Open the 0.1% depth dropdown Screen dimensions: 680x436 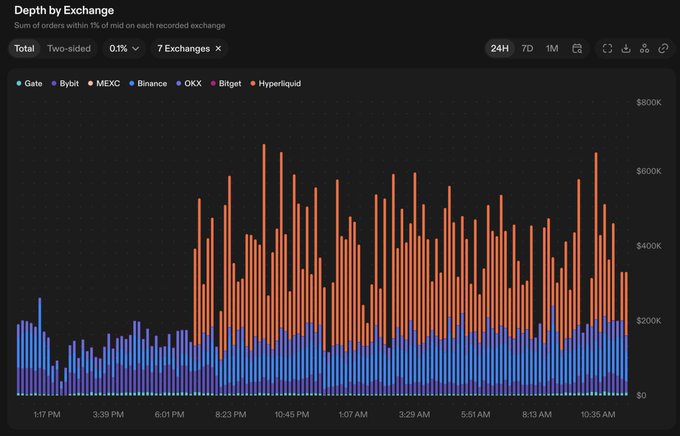(124, 49)
